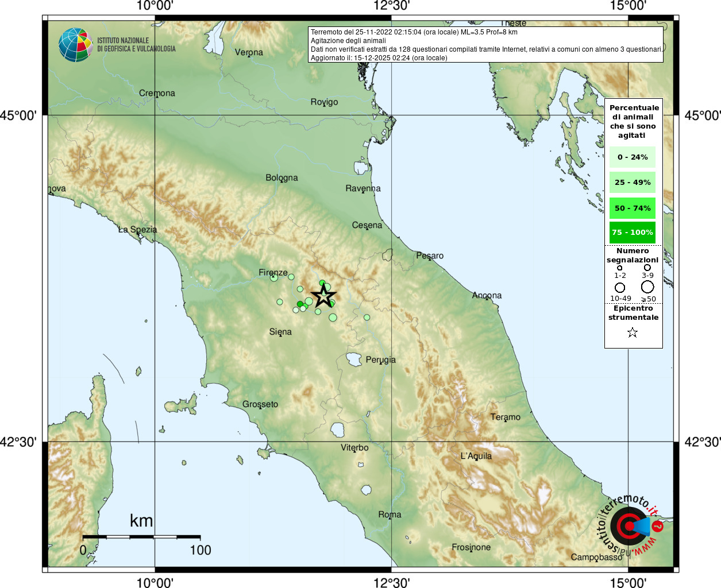Click the 'Agitazione degli animali' line
Viewport: 721px width, 588px height.
(x=348, y=41)
